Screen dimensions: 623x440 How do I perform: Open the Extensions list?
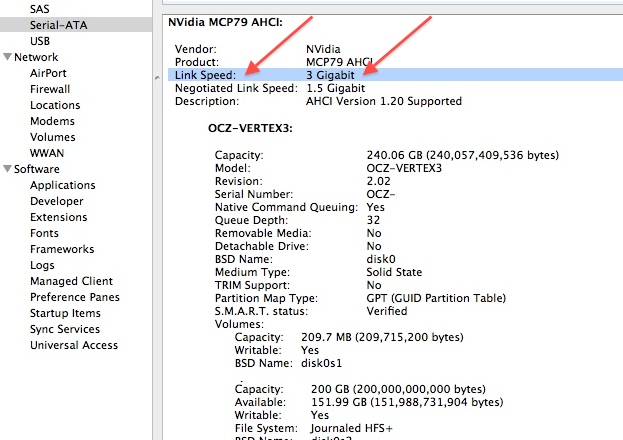tap(58, 217)
